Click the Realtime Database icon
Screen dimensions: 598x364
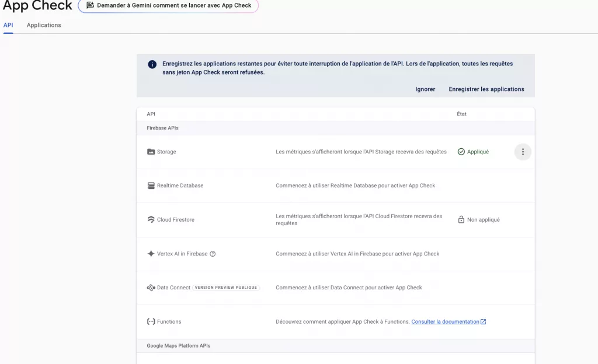[x=151, y=185]
